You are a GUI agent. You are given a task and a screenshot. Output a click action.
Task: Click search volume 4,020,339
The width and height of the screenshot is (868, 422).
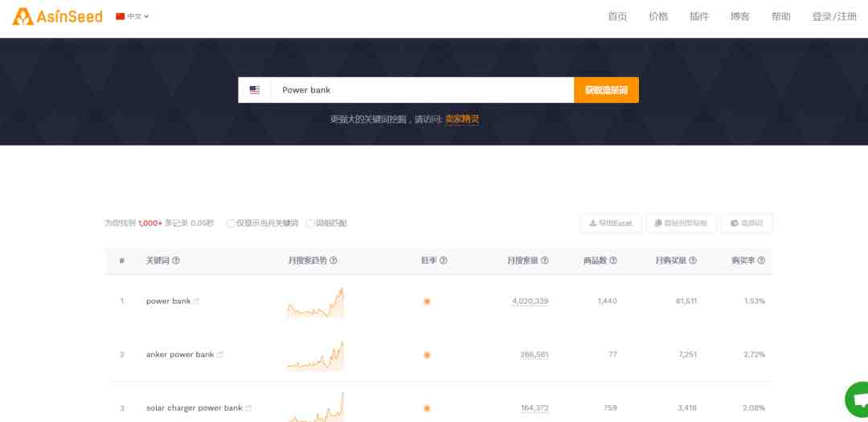pos(530,301)
